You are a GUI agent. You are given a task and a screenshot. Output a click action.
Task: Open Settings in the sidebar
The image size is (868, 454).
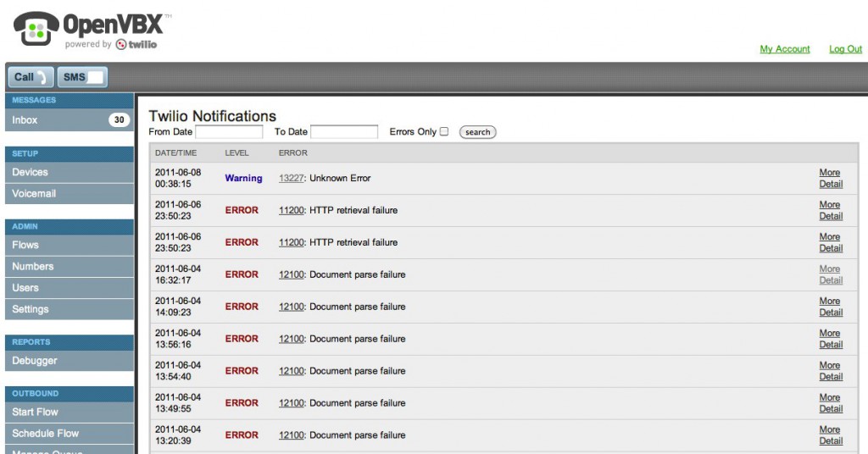70,309
